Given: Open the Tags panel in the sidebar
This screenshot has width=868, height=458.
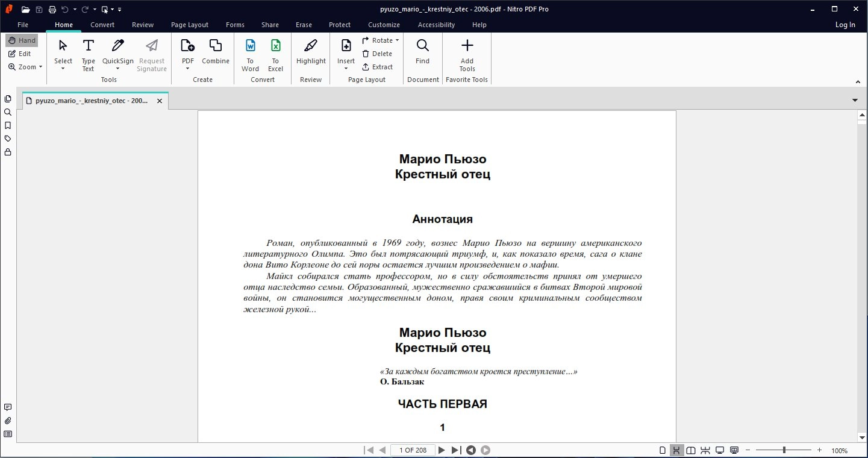Looking at the screenshot, I should [x=8, y=139].
